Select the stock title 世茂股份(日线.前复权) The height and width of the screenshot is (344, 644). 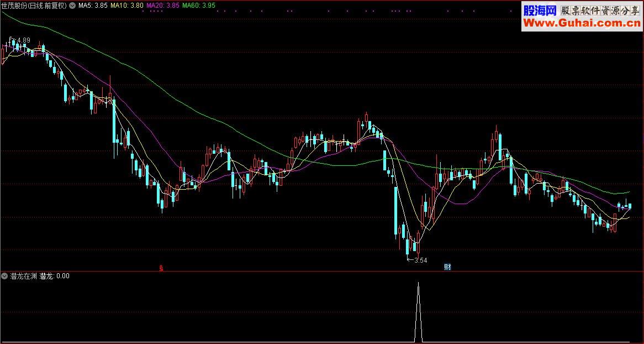tap(34, 6)
